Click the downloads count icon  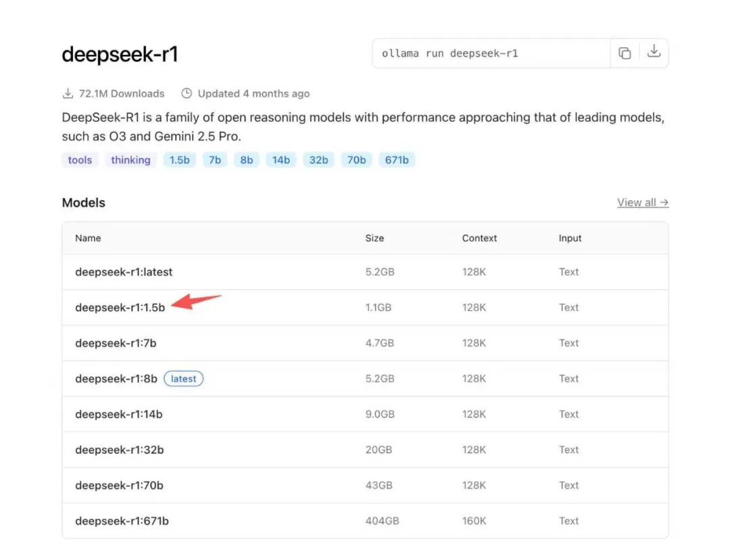click(68, 93)
